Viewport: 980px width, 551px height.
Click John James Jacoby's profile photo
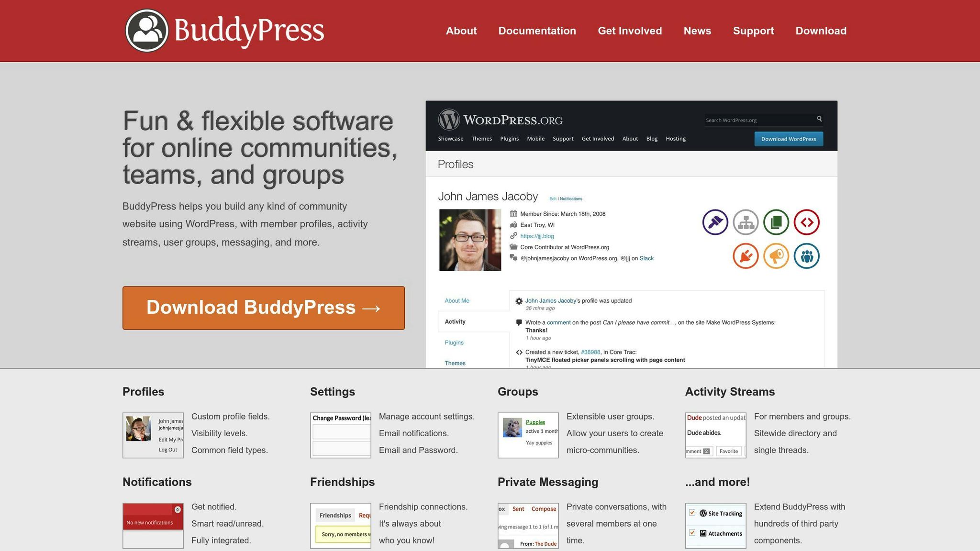pyautogui.click(x=470, y=240)
